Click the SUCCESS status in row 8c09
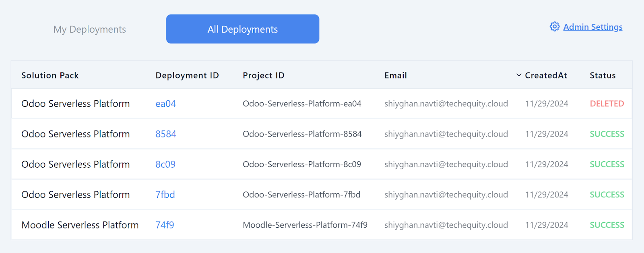The image size is (644, 253). [607, 164]
